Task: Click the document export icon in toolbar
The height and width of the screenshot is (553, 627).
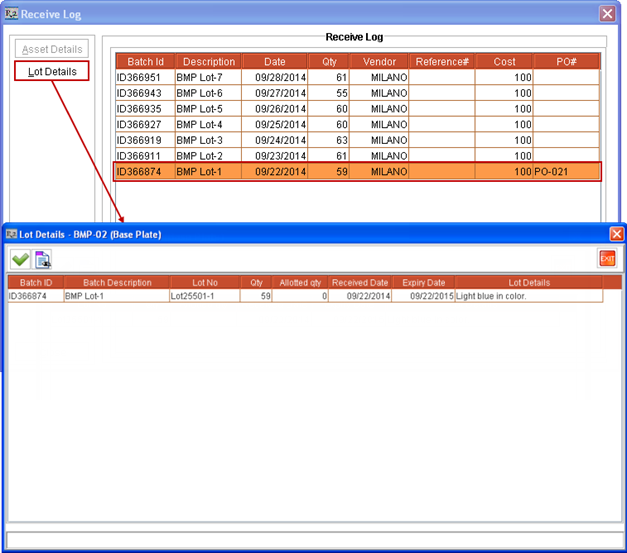Action: coord(43,260)
